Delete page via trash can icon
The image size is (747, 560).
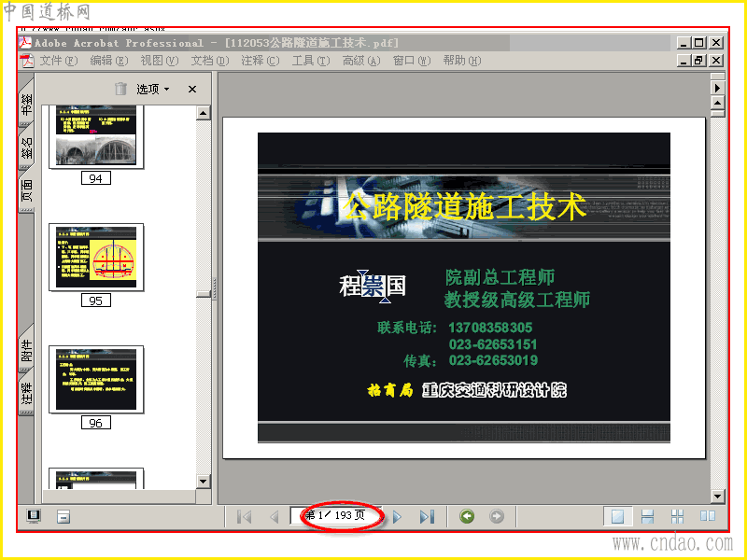(x=121, y=89)
